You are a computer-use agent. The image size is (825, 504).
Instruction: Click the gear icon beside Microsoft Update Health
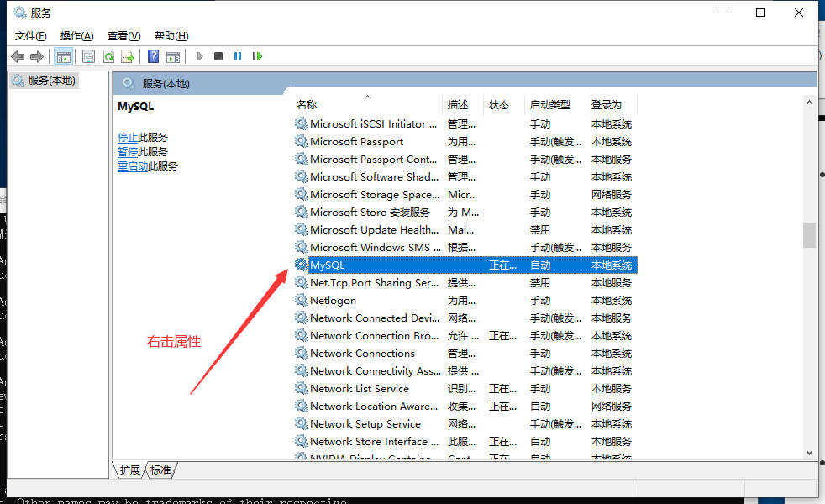301,229
